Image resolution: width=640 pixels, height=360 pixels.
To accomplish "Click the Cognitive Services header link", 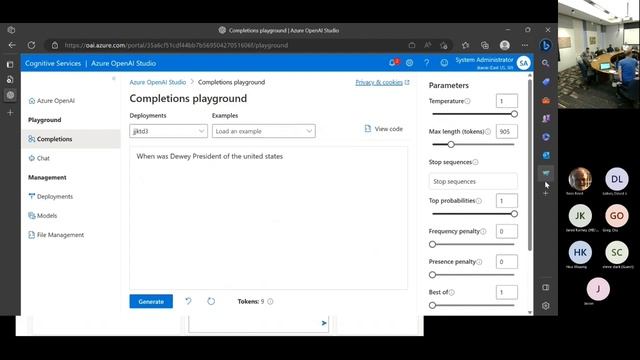I will coord(53,63).
